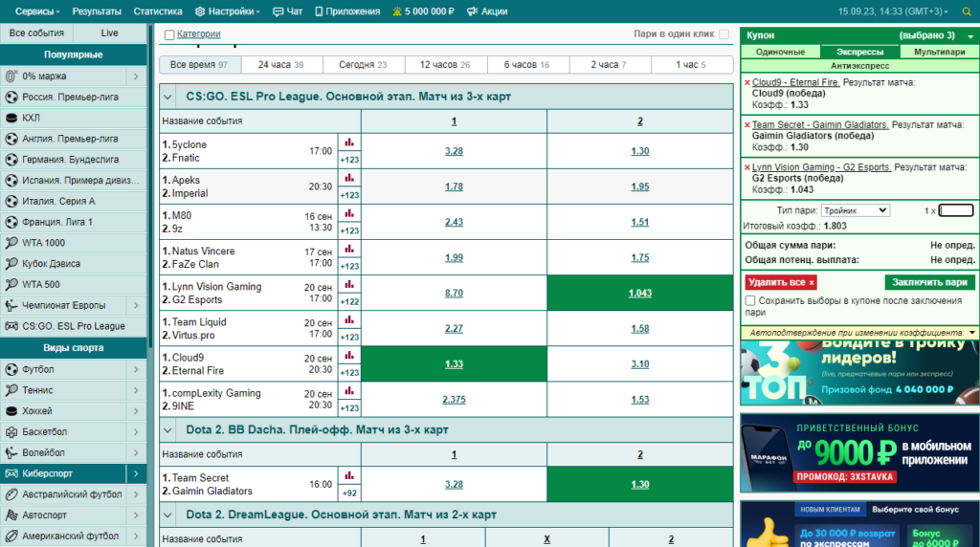Viewport: 980px width, 547px height.
Task: Filter events by 24 часа
Action: tap(280, 64)
